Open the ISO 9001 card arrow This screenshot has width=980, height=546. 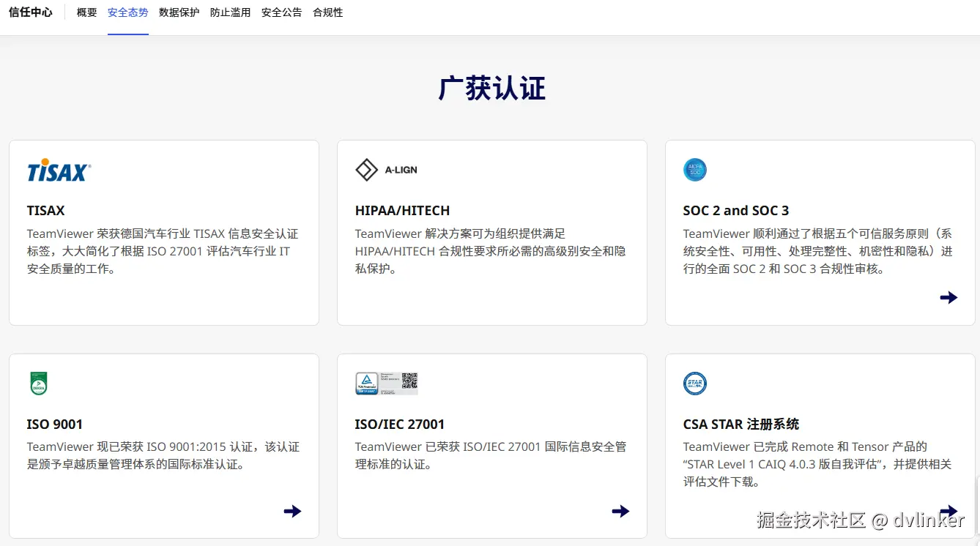tap(292, 511)
